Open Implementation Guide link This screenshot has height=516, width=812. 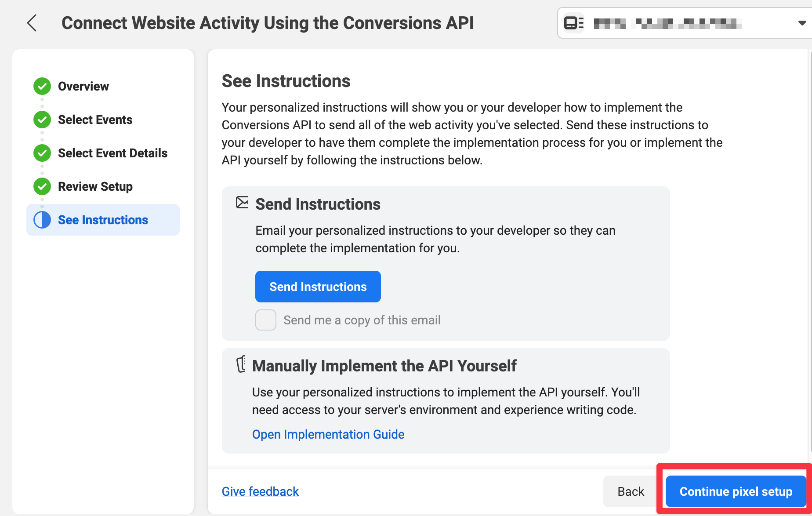click(x=328, y=434)
